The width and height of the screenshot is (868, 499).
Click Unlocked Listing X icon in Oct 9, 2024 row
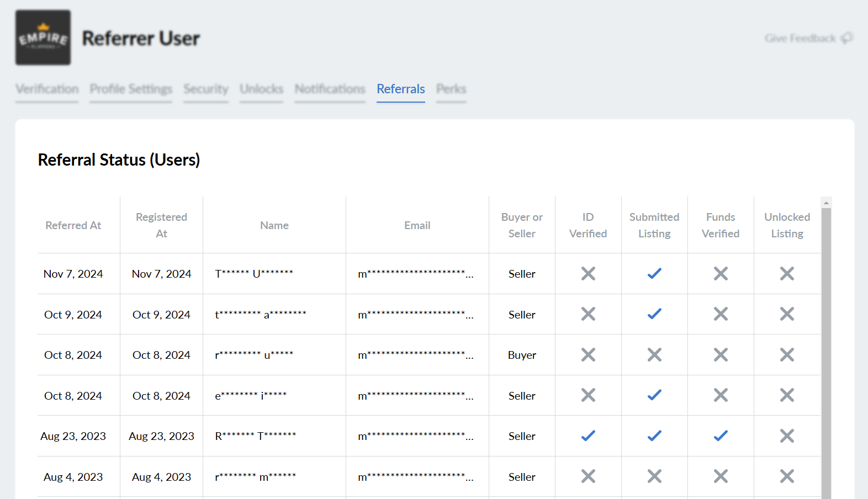pyautogui.click(x=787, y=314)
